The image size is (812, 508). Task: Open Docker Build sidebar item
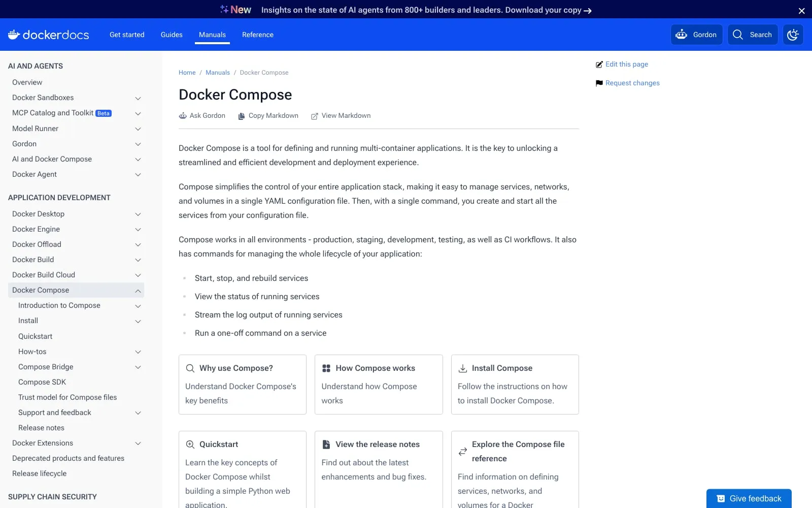(33, 260)
